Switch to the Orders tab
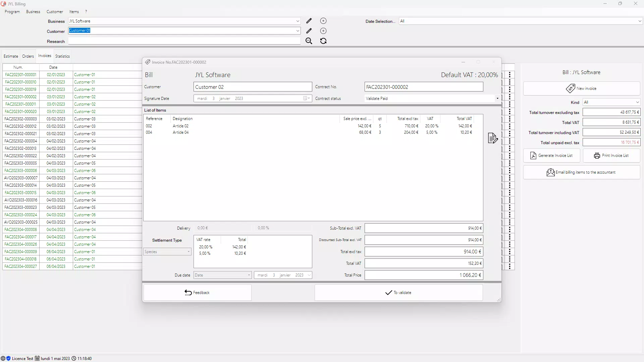Image resolution: width=644 pixels, height=362 pixels. (x=28, y=56)
